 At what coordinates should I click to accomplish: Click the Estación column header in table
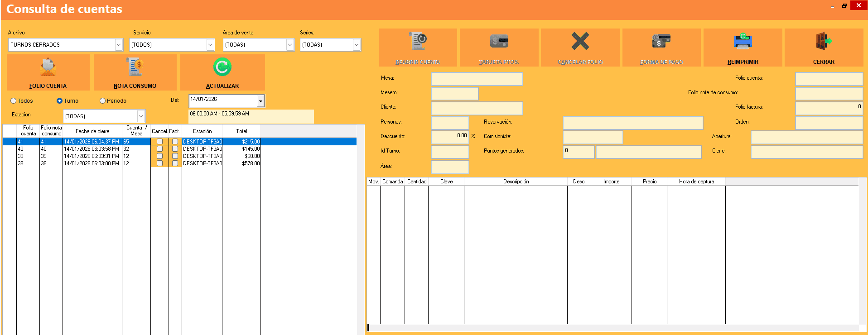(202, 131)
